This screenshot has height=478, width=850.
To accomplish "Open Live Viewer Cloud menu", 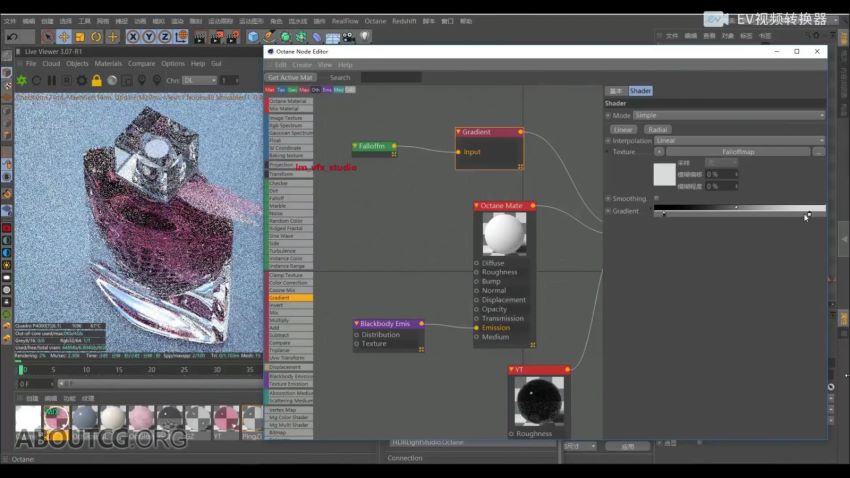I will 51,63.
